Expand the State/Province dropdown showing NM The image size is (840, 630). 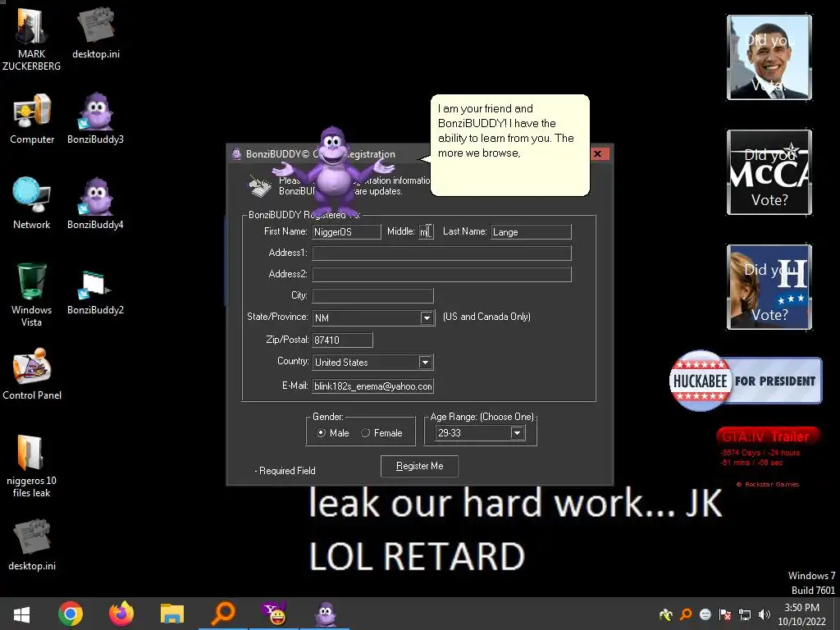427,317
